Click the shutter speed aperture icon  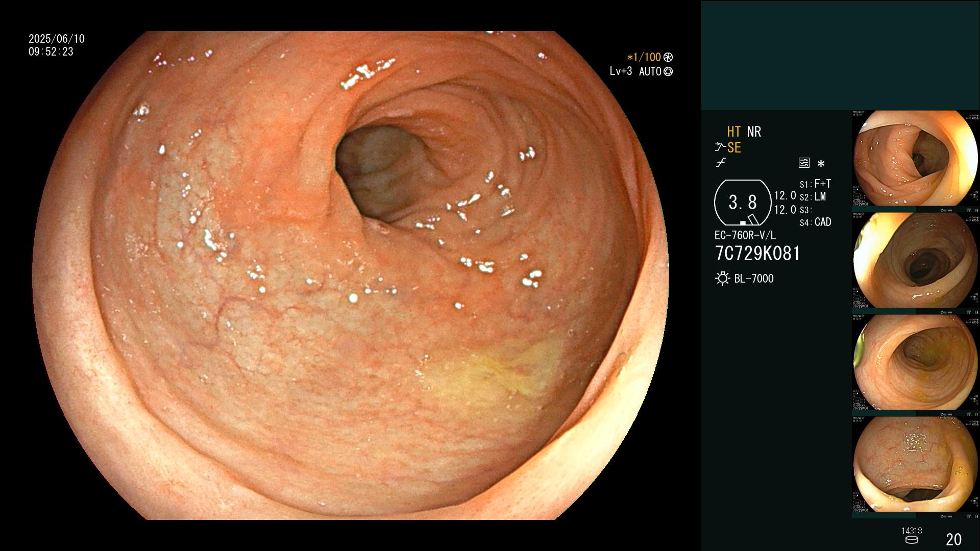(668, 58)
